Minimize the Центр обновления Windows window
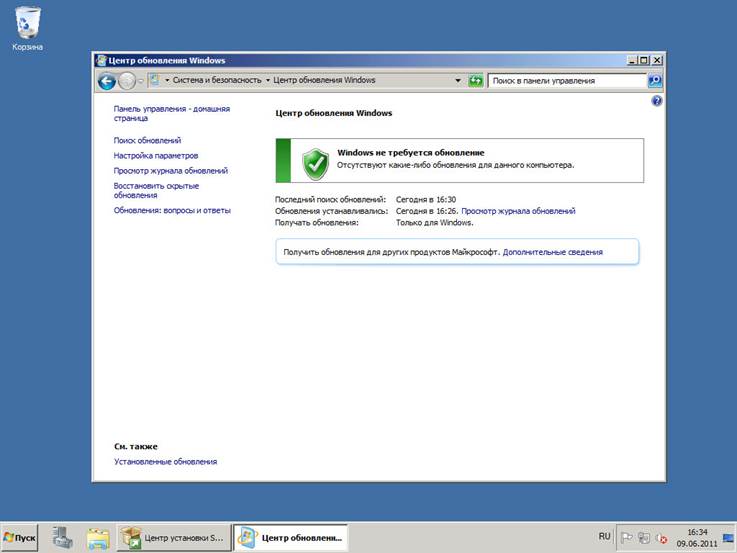Image resolution: width=737 pixels, height=553 pixels. tap(632, 60)
